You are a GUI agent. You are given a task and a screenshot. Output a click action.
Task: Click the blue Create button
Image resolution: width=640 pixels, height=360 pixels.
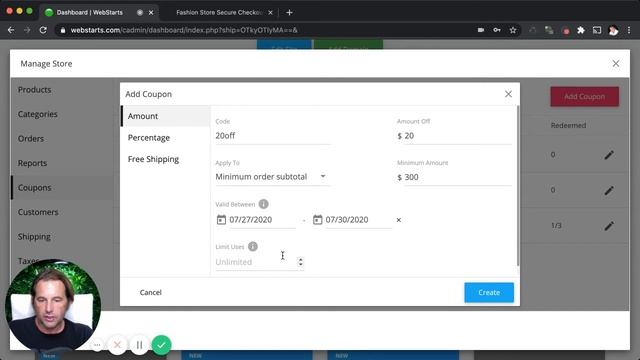coord(489,292)
